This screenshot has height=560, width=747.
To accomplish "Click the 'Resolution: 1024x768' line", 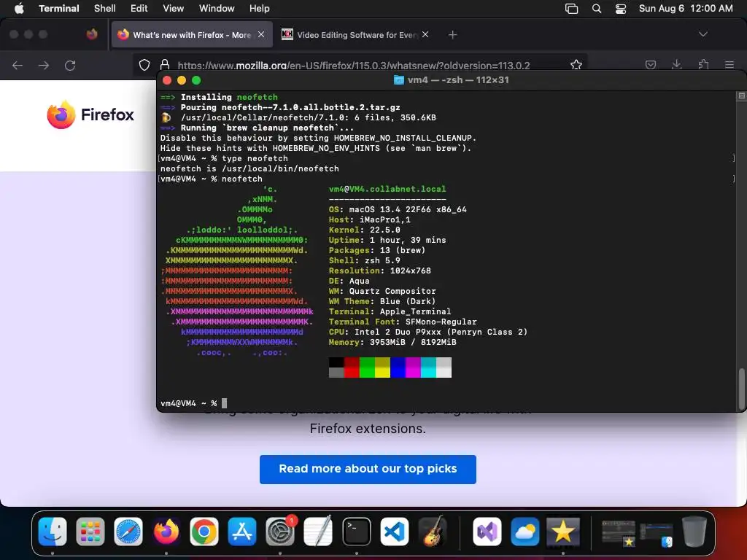I will click(379, 271).
